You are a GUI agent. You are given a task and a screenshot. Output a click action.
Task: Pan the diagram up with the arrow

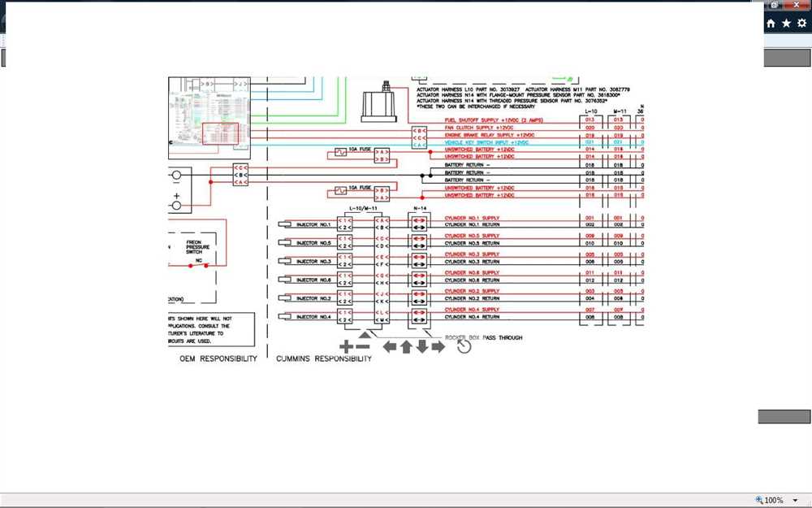click(406, 347)
